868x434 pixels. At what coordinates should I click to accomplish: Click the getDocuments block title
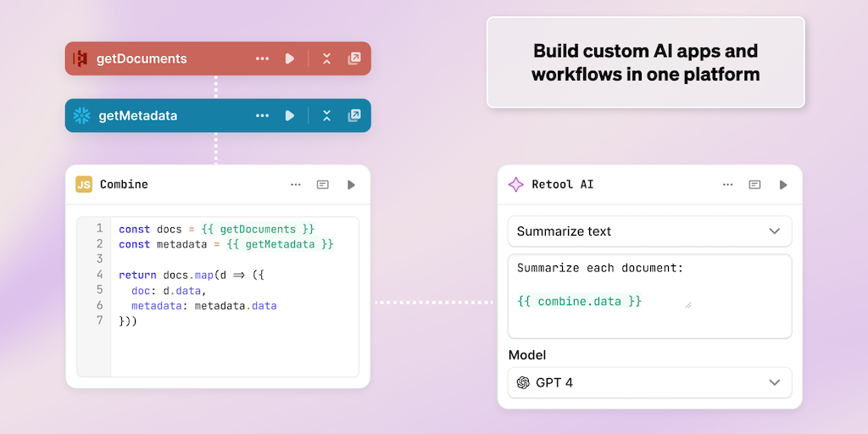pyautogui.click(x=142, y=58)
